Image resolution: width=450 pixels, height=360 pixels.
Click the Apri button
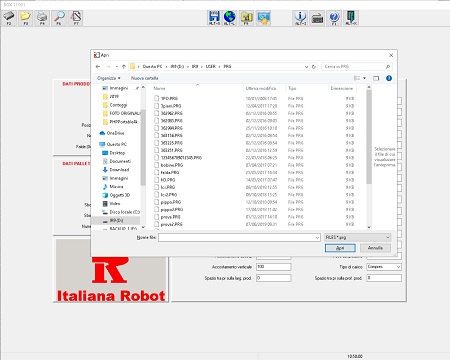[x=340, y=248]
